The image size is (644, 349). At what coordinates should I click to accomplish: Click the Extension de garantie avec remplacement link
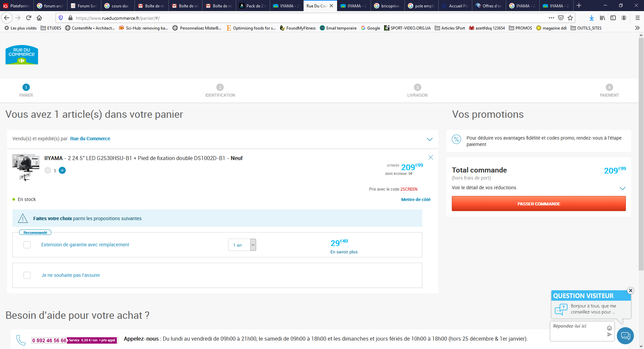(85, 245)
